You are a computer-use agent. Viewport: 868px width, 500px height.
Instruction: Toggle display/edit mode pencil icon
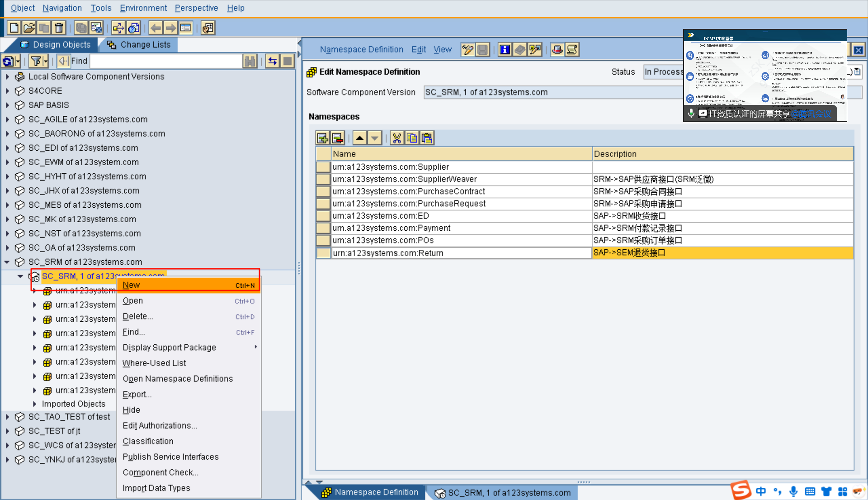[x=468, y=50]
